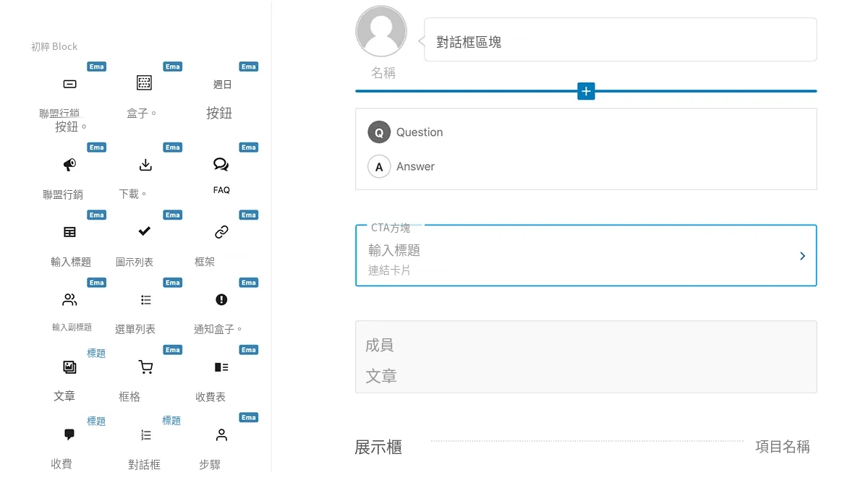Viewport: 868px width, 488px height.
Task: Select the button icon above 聯盟行銷 按鈕
Action: click(69, 84)
